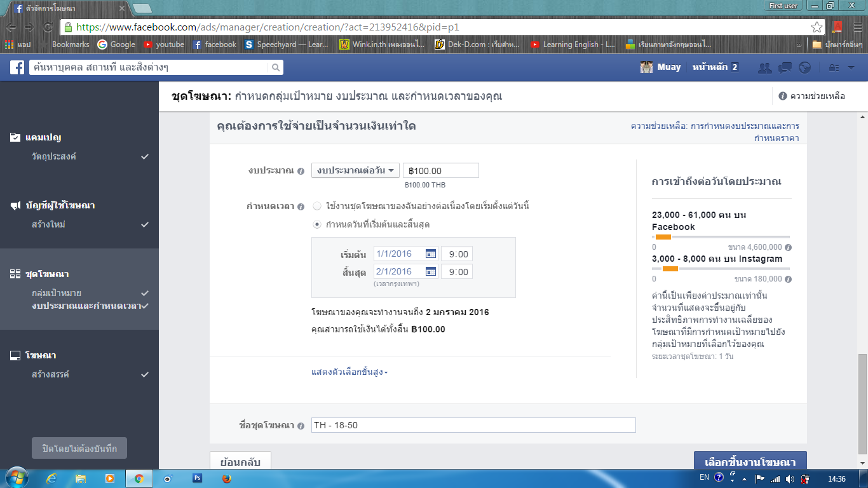Open Windows Media Player from the taskbar

click(110, 478)
